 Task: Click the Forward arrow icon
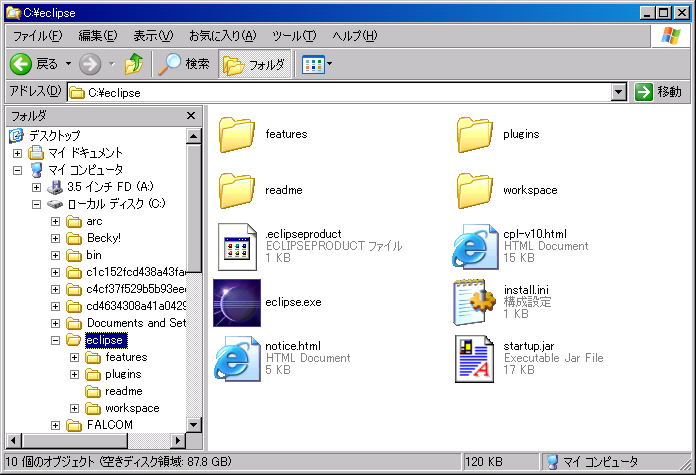pyautogui.click(x=90, y=64)
